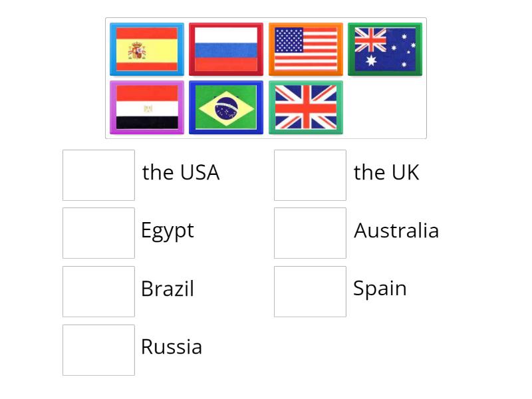Click the label reading the UK
Image resolution: width=532 pixels, height=399 pixels.
click(x=386, y=172)
